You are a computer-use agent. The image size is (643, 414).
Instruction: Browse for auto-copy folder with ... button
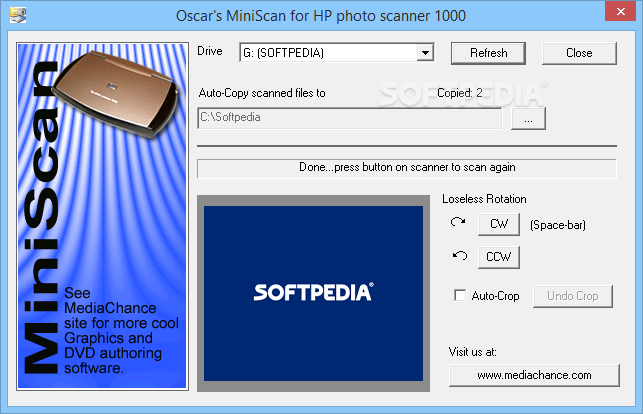point(528,119)
